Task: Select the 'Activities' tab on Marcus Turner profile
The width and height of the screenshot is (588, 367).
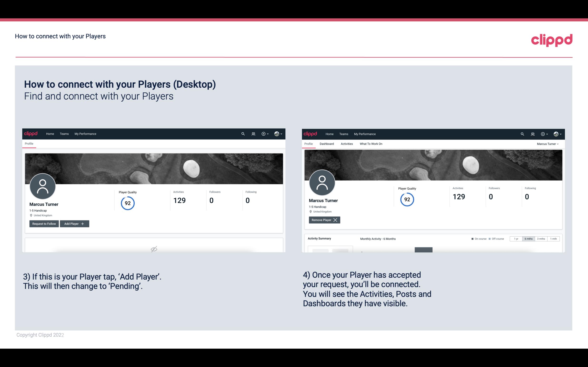Action: point(347,144)
